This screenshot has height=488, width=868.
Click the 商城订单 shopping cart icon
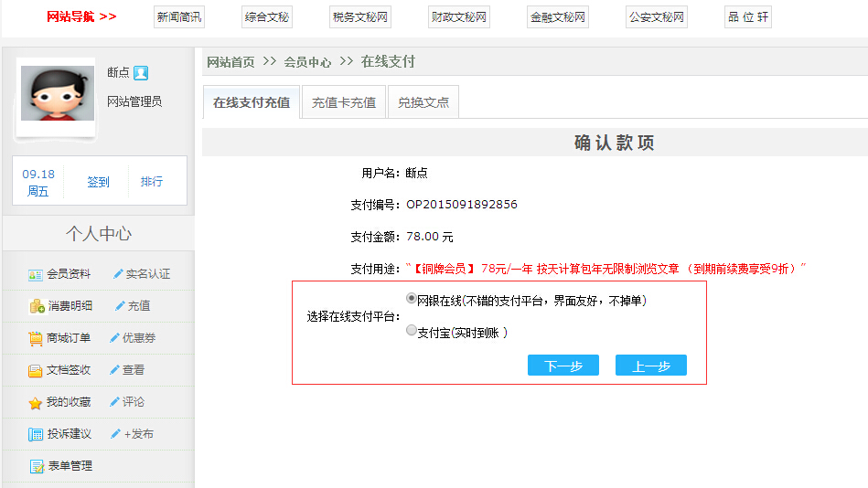point(36,338)
